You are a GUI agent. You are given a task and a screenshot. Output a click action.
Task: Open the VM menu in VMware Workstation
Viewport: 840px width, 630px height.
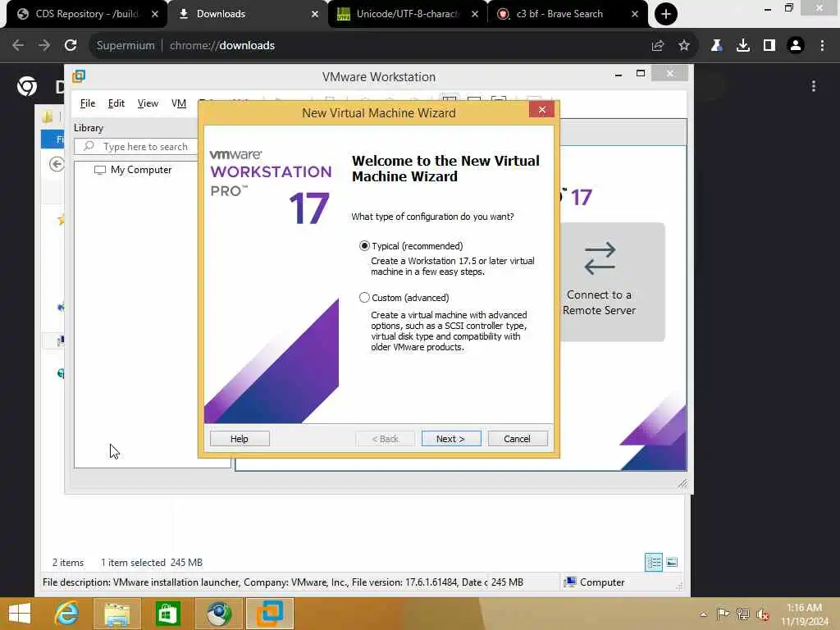(179, 103)
